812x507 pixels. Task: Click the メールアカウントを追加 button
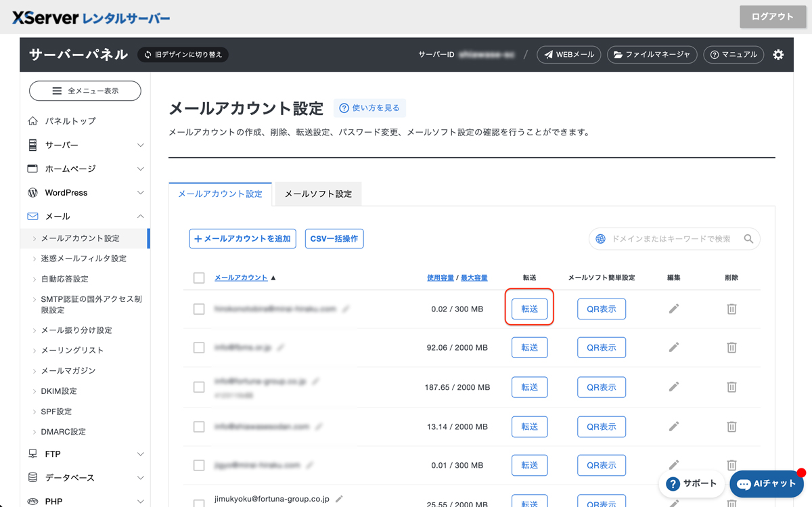pos(242,239)
